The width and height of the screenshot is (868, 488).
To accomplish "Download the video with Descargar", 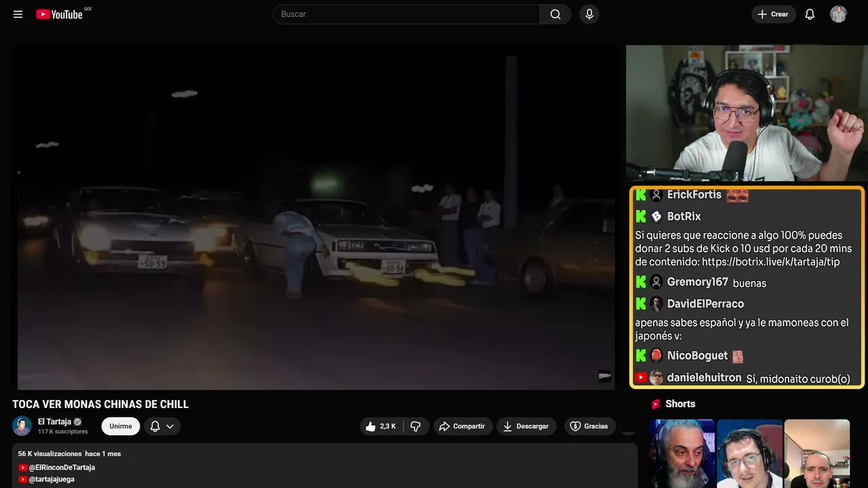I will (526, 426).
